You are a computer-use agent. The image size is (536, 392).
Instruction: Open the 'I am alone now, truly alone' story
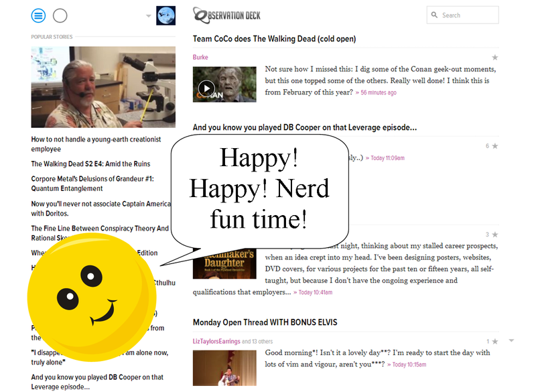pyautogui.click(x=99, y=357)
